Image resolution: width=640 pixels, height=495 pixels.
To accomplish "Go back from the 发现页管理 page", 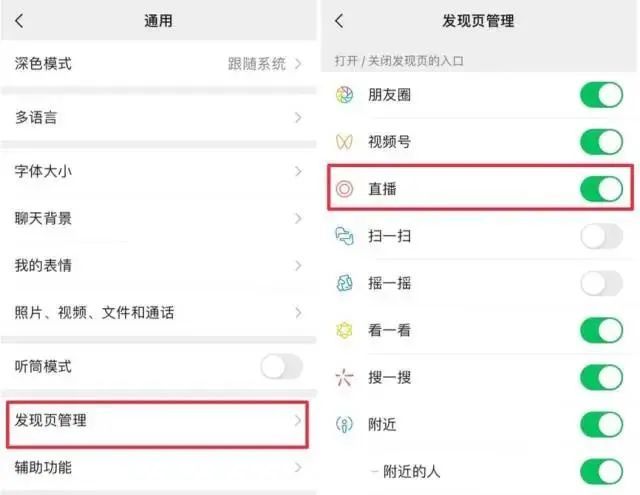I will (x=339, y=20).
